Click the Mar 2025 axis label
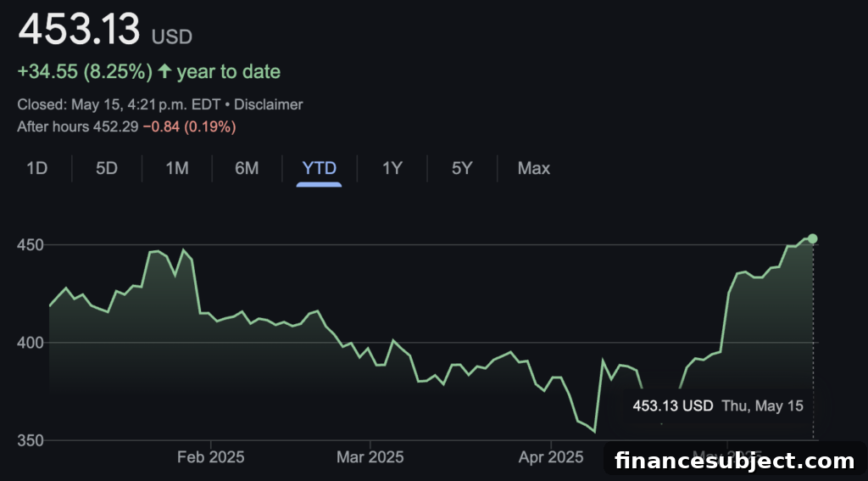Image resolution: width=868 pixels, height=481 pixels. pos(370,458)
